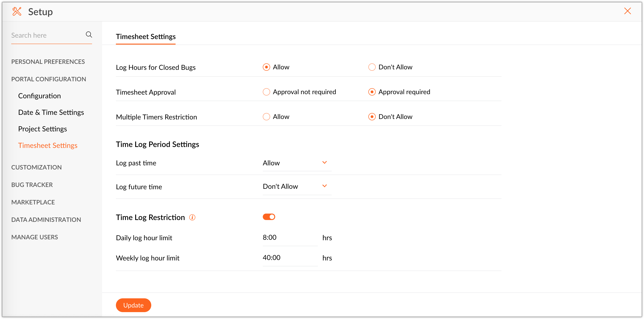
Task: Select Allow for Multiple Timers Restriction
Action: tap(266, 117)
